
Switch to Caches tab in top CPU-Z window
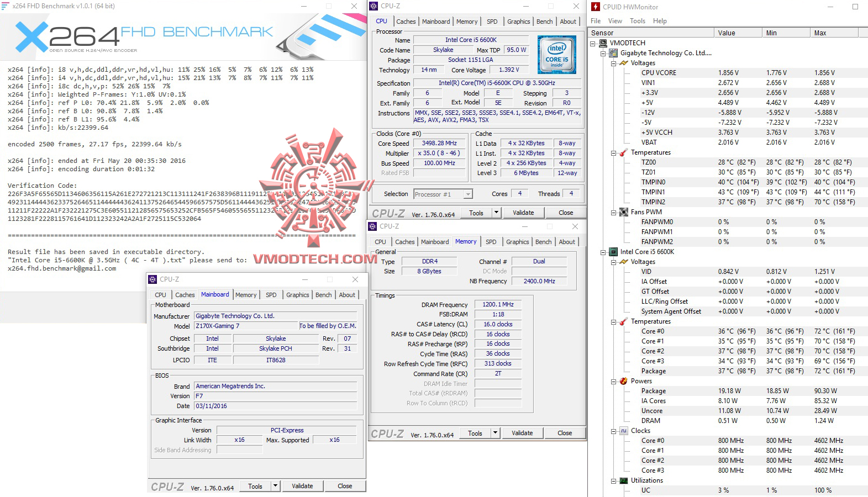coord(406,22)
